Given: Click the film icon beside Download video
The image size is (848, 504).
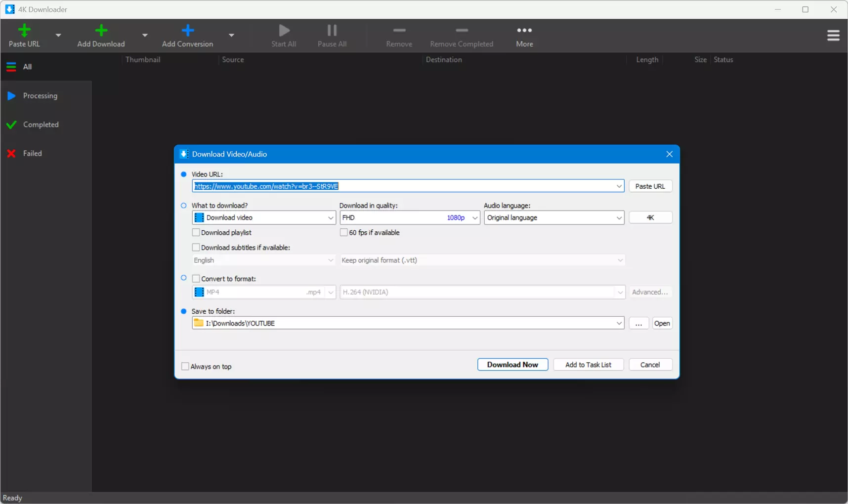Looking at the screenshot, I should (x=199, y=217).
